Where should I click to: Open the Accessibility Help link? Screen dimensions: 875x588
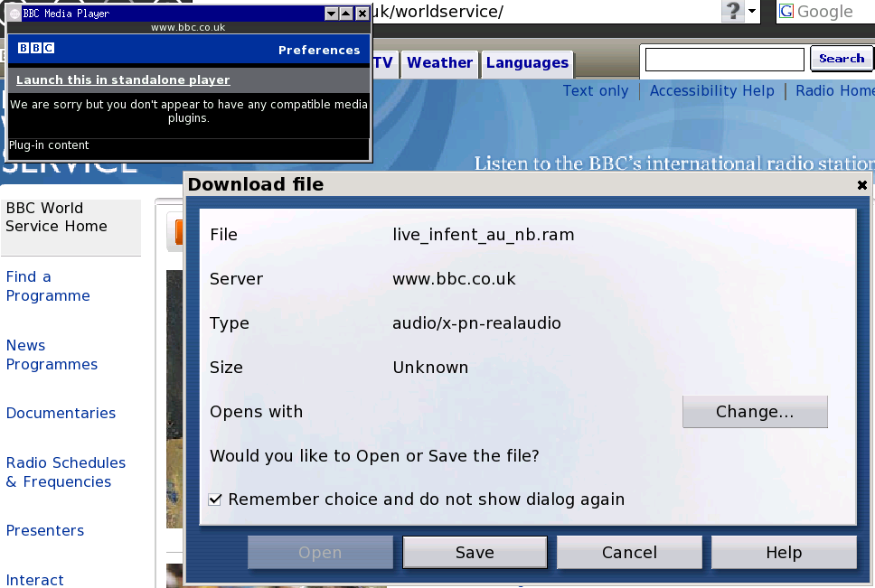click(x=711, y=90)
